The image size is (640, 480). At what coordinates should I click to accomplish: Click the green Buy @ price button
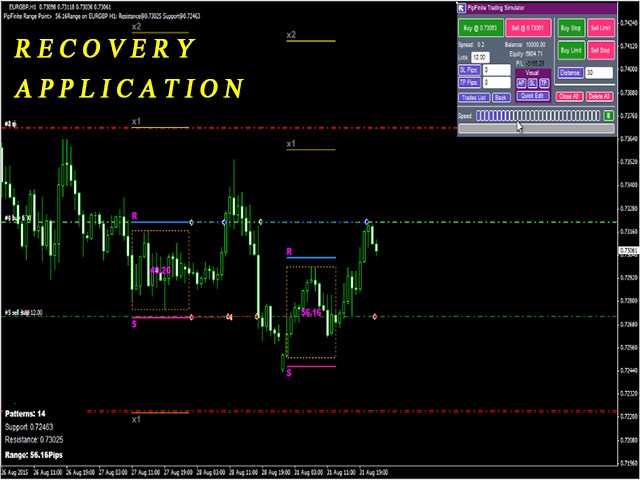coord(480,28)
